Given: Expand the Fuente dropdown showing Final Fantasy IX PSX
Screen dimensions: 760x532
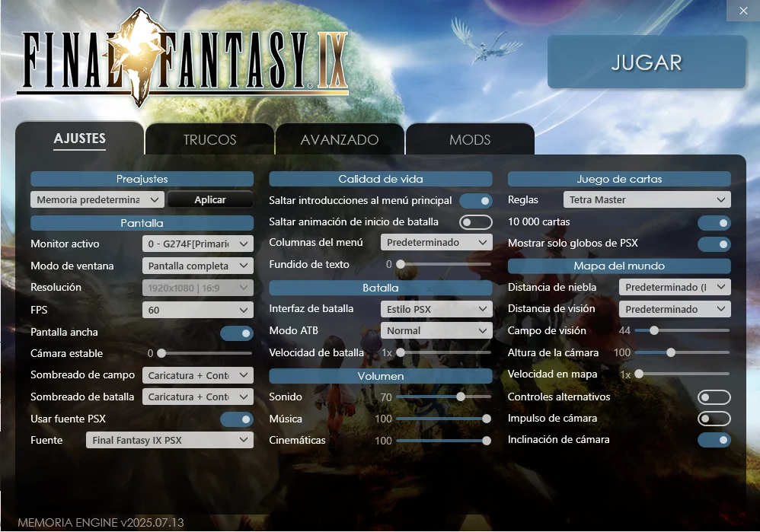Looking at the screenshot, I should point(169,439).
